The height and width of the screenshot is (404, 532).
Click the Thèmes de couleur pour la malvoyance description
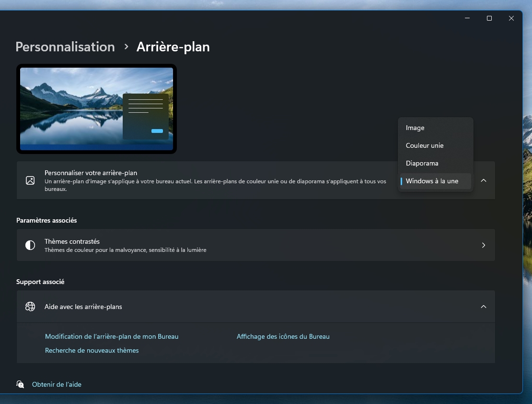pos(126,250)
